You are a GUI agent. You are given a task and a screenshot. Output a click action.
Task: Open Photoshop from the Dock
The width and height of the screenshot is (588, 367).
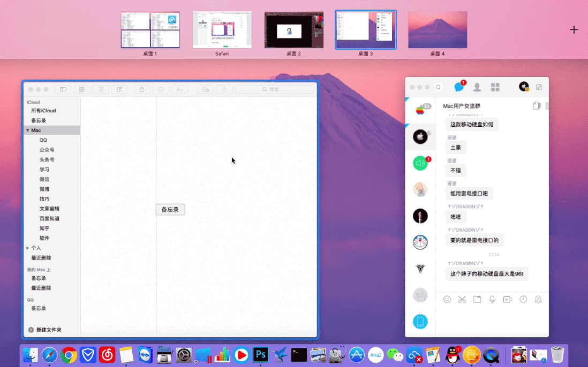click(260, 354)
